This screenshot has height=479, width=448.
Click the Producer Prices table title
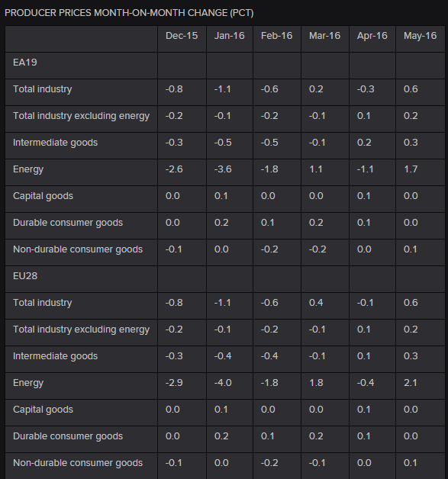point(129,13)
